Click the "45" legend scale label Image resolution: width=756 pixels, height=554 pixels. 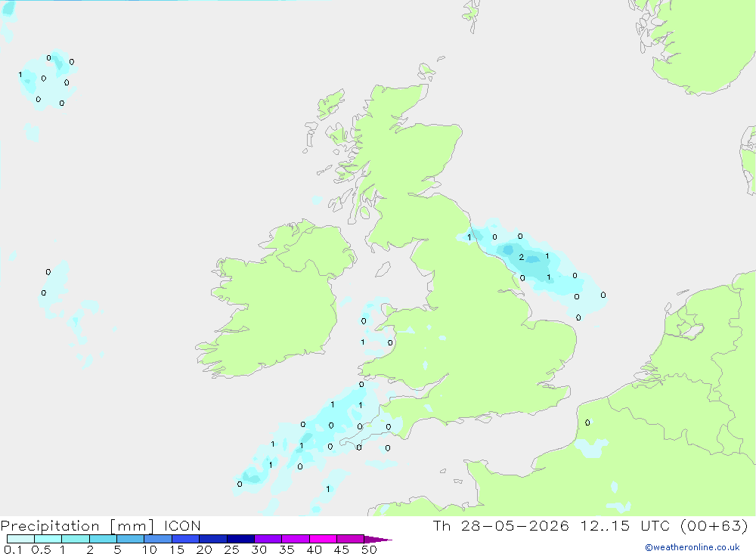[342, 549]
